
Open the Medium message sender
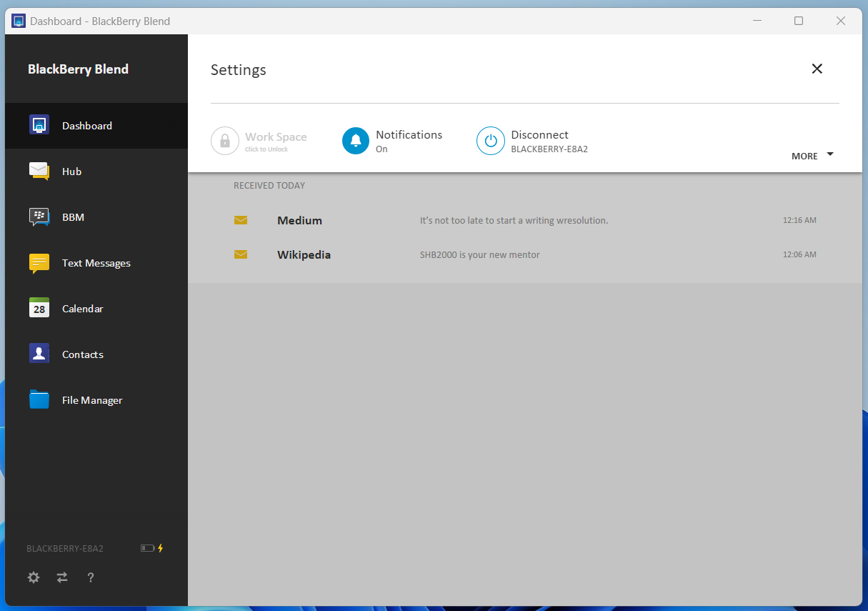coord(299,220)
